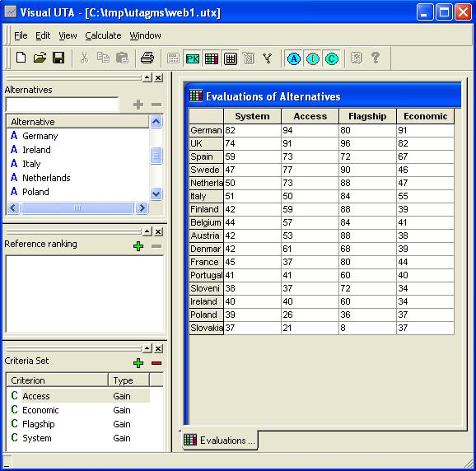Click the Open folder toolbar icon
This screenshot has height=471, width=476.
40,58
